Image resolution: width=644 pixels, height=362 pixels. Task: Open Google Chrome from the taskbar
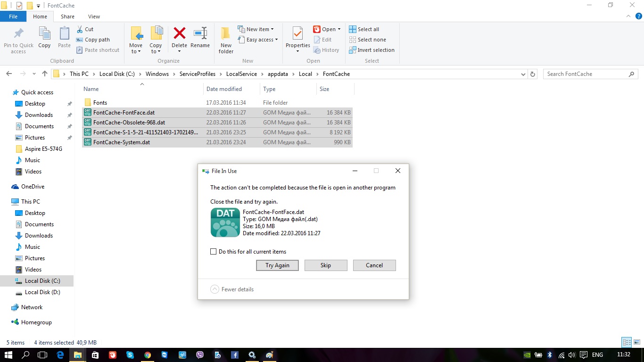148,355
